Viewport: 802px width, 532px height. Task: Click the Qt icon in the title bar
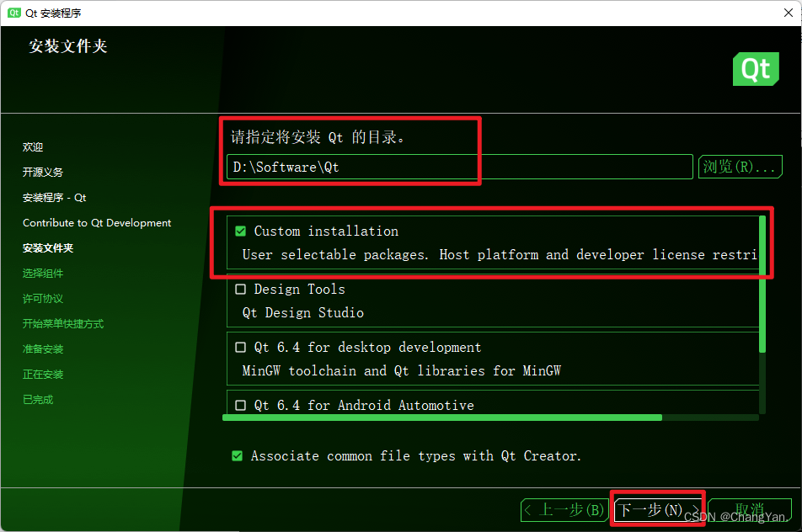(14, 13)
